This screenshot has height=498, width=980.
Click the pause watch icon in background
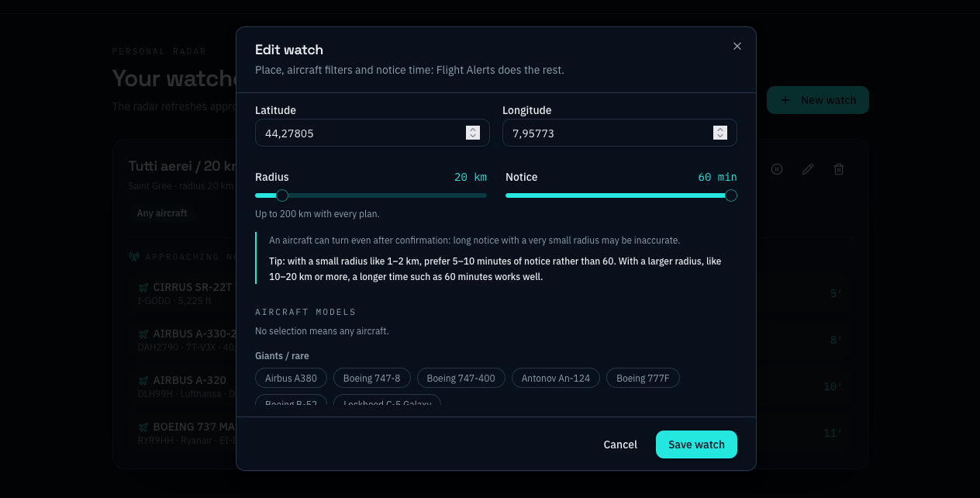tap(777, 168)
